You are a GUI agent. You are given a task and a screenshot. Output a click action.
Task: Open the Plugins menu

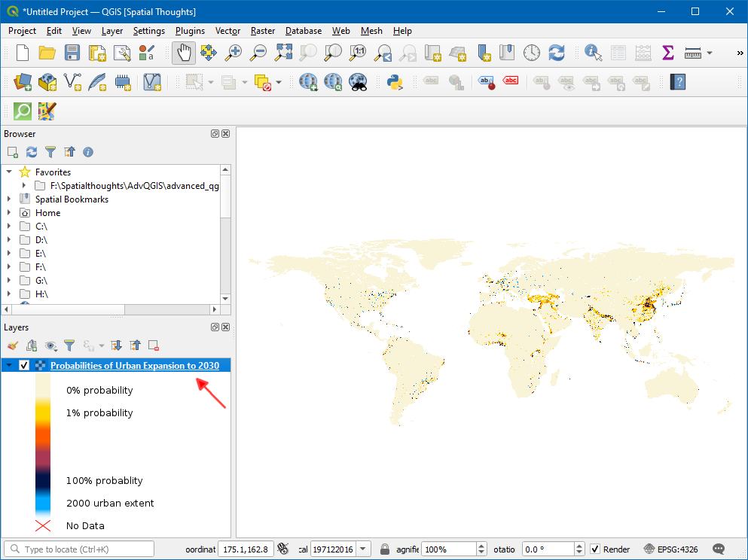point(190,31)
